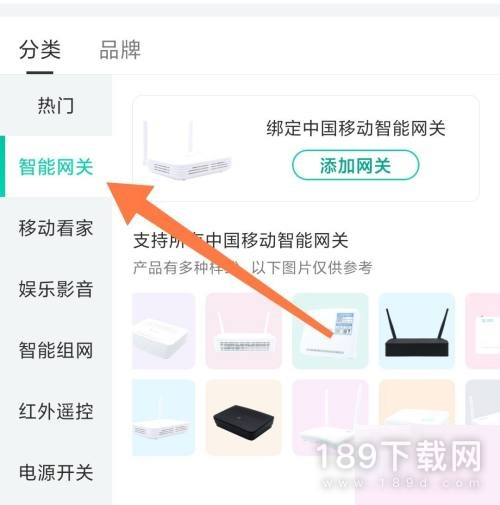This screenshot has height=505, width=500.
Task: Open the 电源开关 category
Action: coord(56,473)
